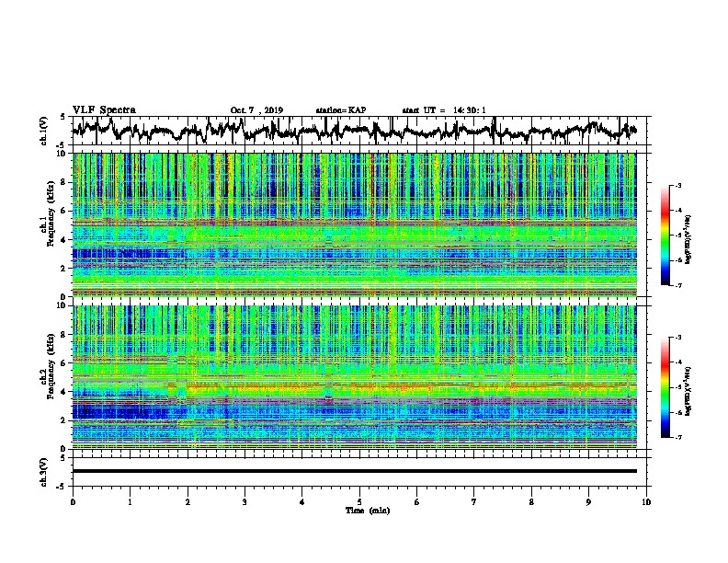728x563 pixels.
Task: Click tick label "0" on the Time axis
Action: point(73,502)
